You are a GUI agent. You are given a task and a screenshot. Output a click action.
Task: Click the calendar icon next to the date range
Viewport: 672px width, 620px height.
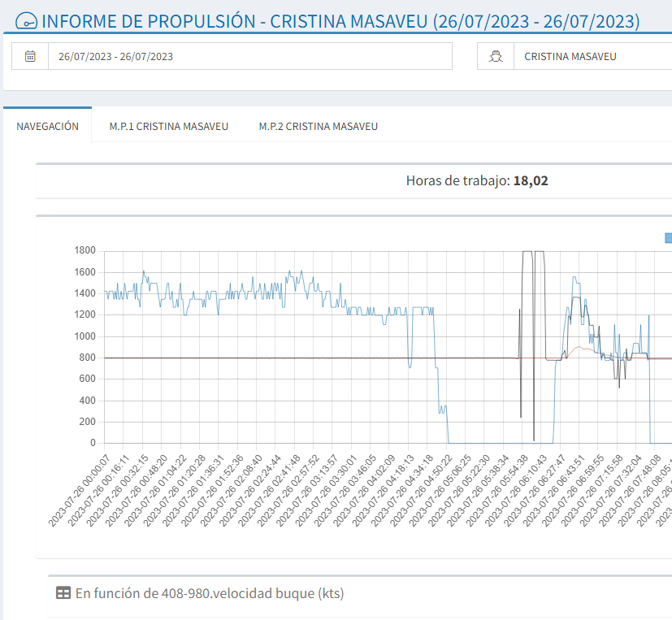coord(30,57)
